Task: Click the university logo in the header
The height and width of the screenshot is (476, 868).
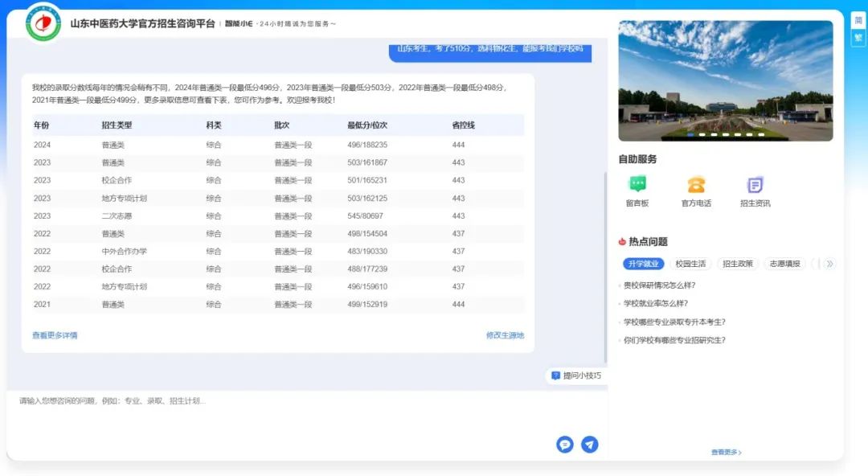Action: 43,23
